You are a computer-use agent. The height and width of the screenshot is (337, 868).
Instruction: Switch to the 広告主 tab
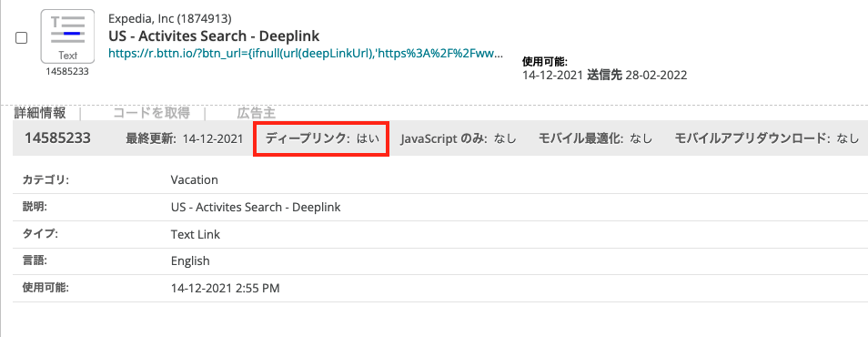click(x=256, y=113)
